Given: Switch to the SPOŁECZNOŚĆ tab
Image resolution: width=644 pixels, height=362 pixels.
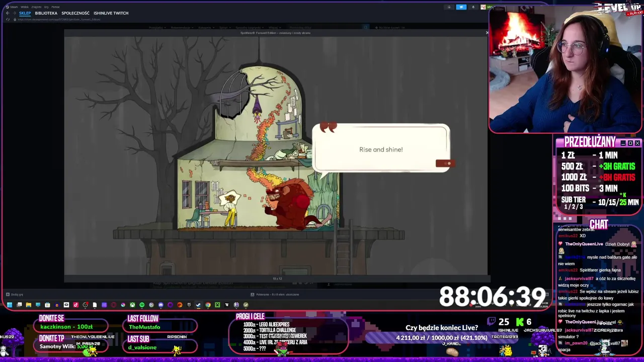Looking at the screenshot, I should coord(75,13).
